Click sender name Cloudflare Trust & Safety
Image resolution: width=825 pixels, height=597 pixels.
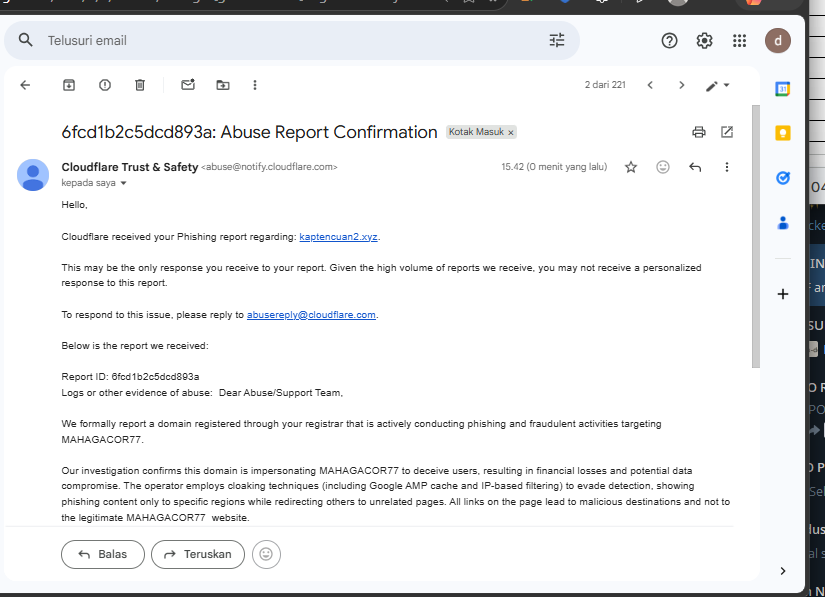pyautogui.click(x=129, y=167)
